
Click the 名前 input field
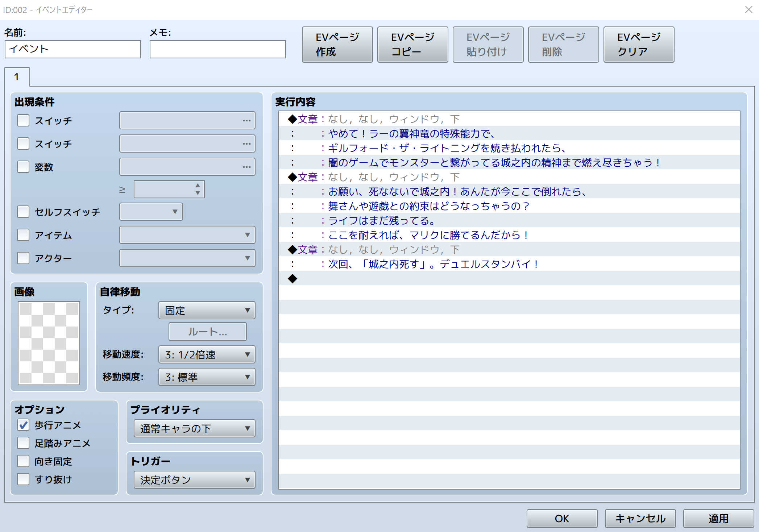(72, 49)
